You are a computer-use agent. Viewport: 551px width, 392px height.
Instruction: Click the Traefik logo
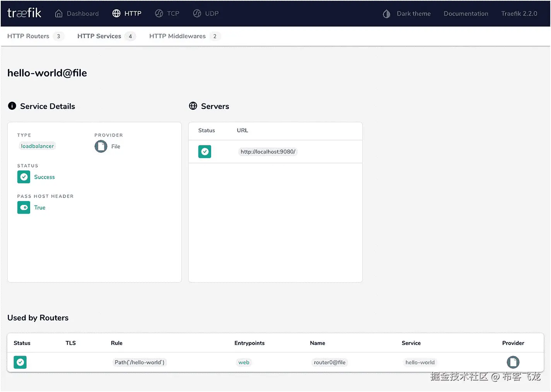click(x=24, y=13)
